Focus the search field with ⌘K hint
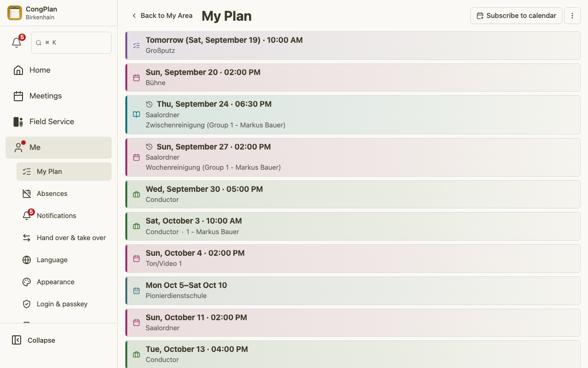This screenshot has height=368, width=588. (71, 43)
